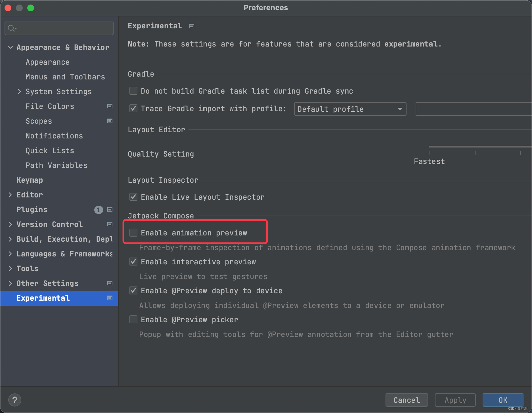This screenshot has height=413, width=532.
Task: Click project-level icon beside Scopes
Action: pos(110,121)
